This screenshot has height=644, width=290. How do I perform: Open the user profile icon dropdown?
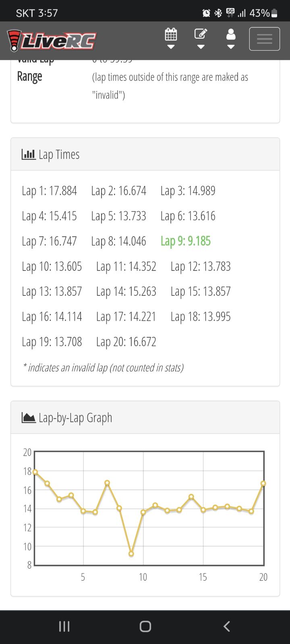[231, 38]
